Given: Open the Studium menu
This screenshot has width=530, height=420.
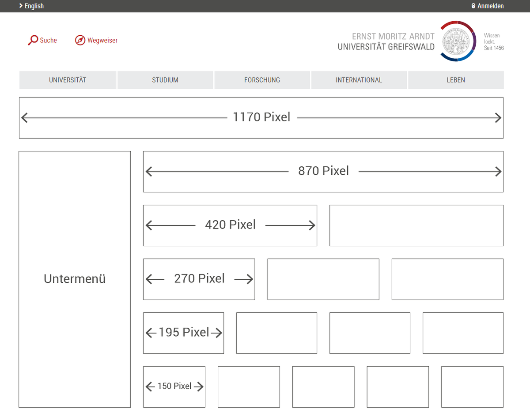Looking at the screenshot, I should 165,80.
